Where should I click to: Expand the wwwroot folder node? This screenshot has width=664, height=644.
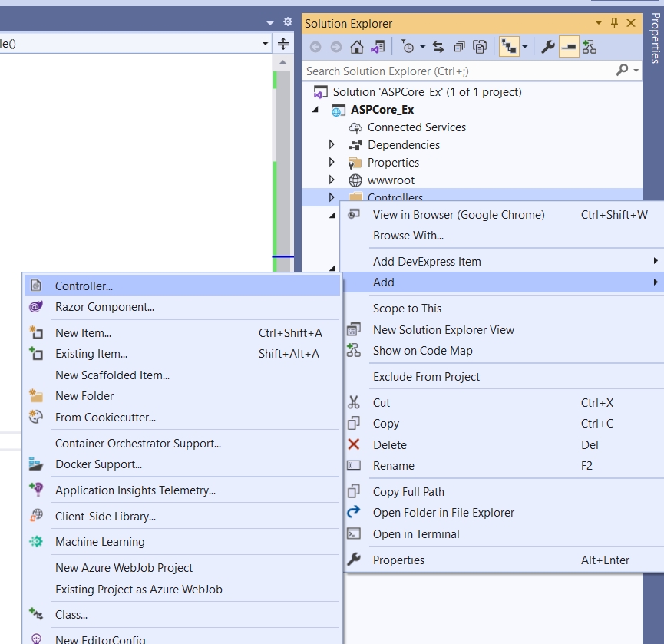click(x=332, y=180)
